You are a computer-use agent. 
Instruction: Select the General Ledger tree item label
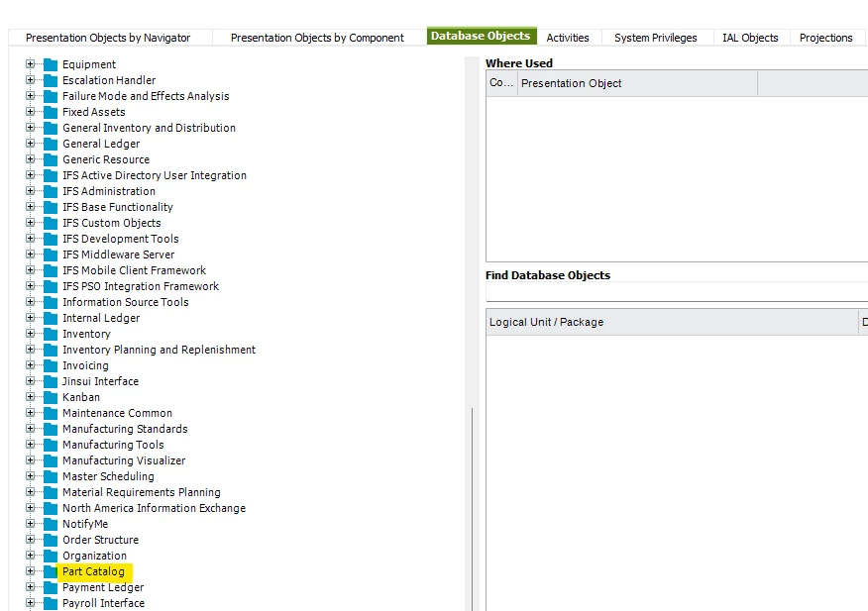(x=101, y=144)
